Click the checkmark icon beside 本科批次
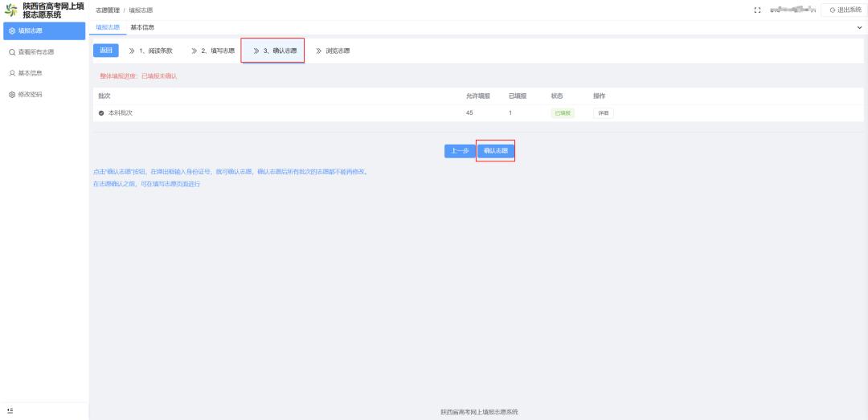The height and width of the screenshot is (420, 868). [x=101, y=113]
